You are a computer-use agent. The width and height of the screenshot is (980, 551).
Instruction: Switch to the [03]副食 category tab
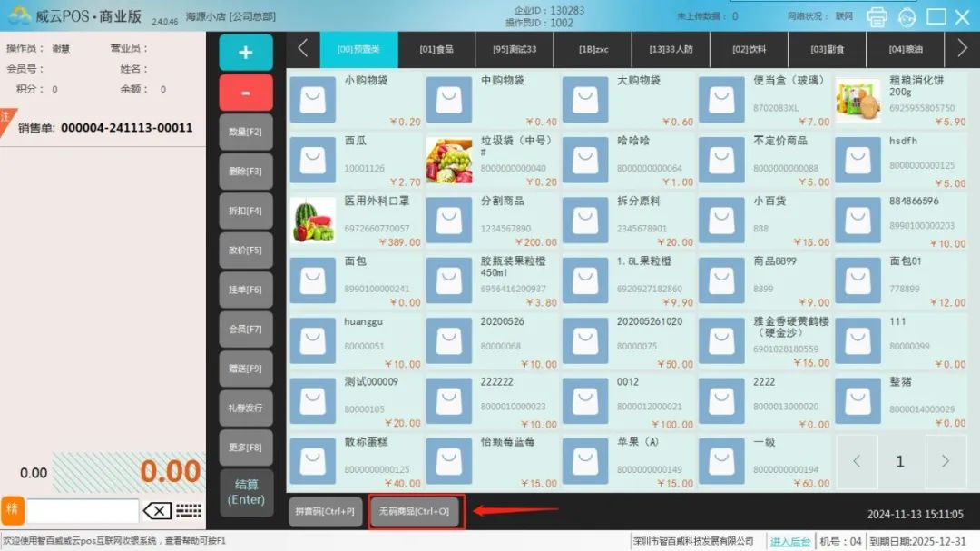coord(827,49)
